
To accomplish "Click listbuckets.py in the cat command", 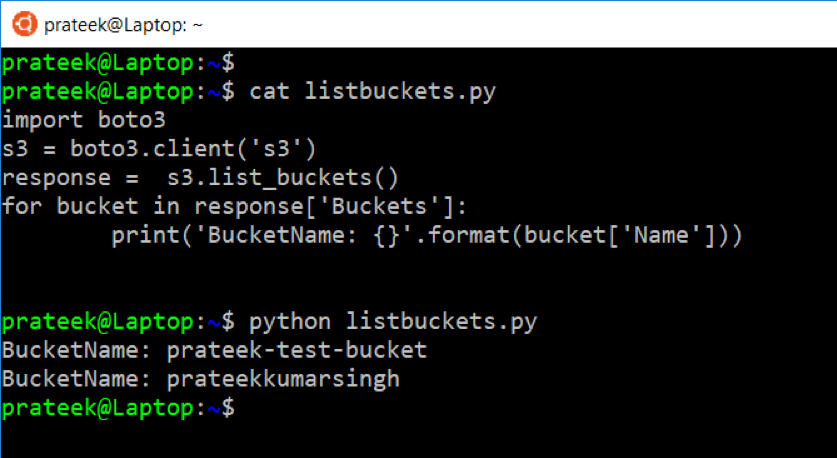I will click(400, 92).
